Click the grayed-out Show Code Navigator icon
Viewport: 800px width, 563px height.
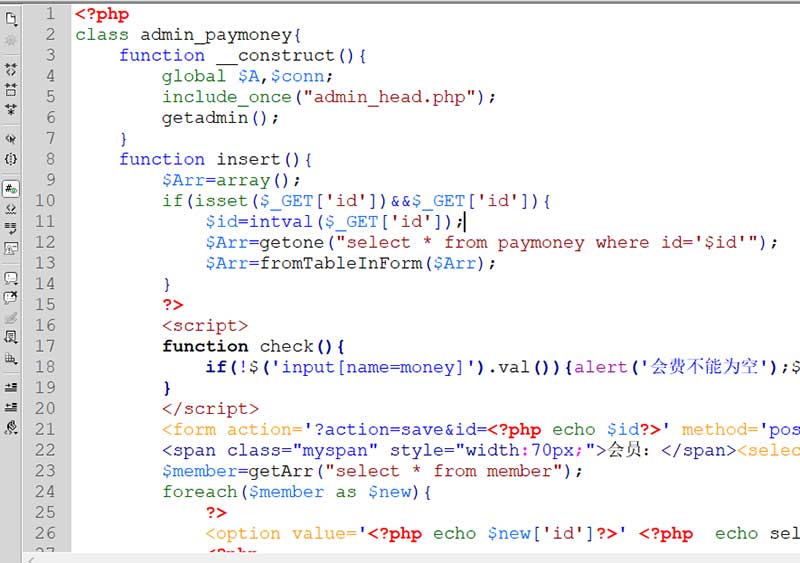click(11, 40)
